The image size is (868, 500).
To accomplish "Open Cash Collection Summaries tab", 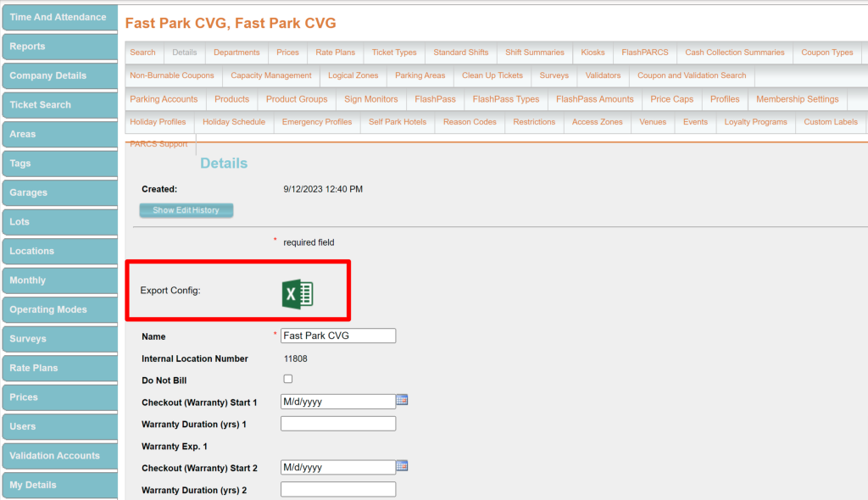I will 735,53.
